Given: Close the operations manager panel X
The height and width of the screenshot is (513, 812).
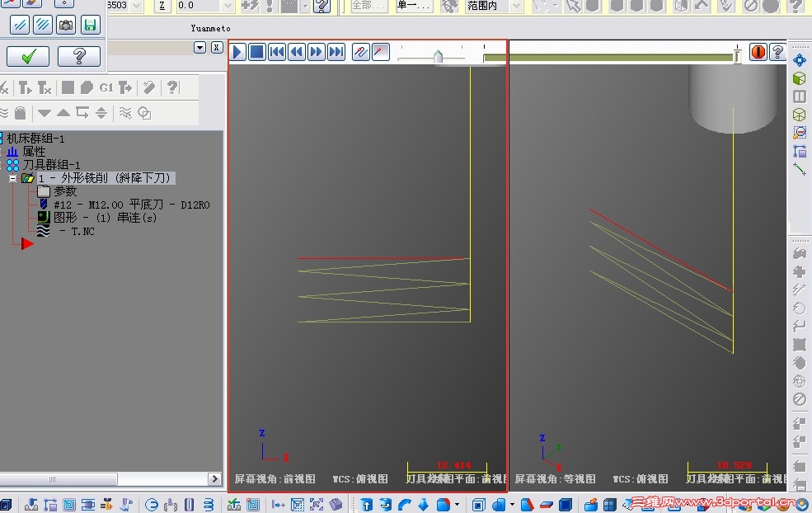Looking at the screenshot, I should pos(217,48).
